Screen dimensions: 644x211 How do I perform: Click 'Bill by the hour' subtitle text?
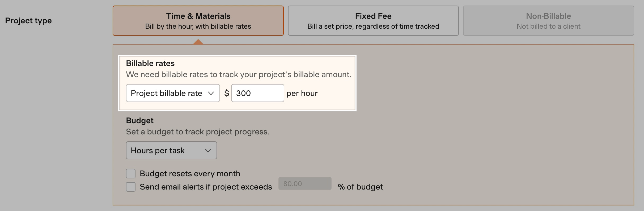pos(198,26)
